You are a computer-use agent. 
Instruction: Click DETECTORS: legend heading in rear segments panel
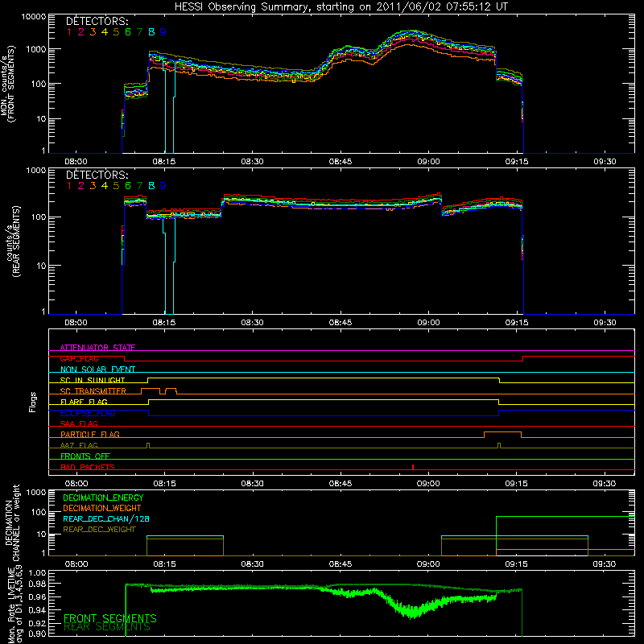tap(97, 175)
